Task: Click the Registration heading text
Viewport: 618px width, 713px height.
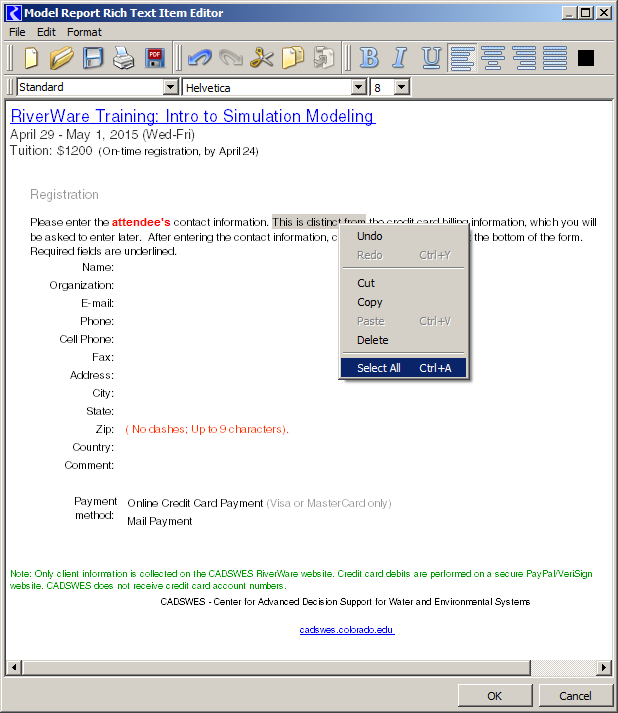Action: 64,195
